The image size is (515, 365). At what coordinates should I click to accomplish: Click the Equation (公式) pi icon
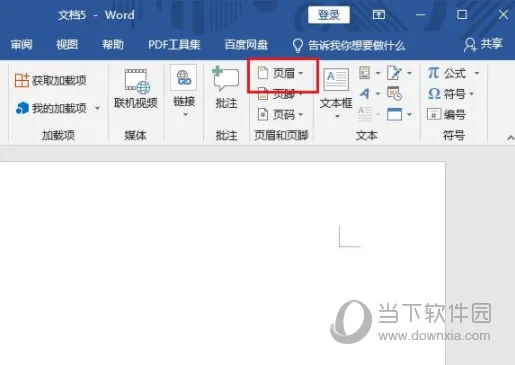click(433, 73)
